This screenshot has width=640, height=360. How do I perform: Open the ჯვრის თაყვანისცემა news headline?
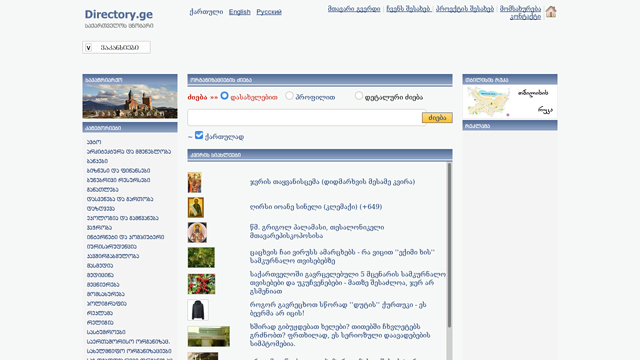pos(332,182)
